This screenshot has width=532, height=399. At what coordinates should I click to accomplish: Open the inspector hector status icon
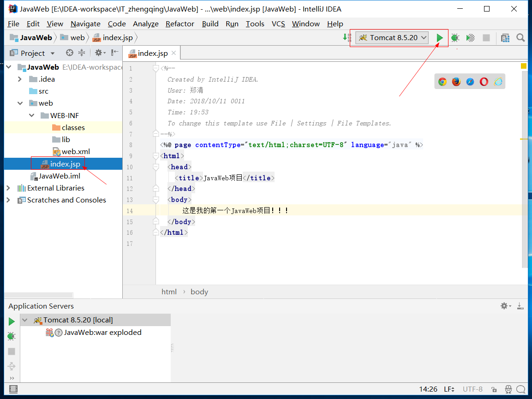coord(508,389)
